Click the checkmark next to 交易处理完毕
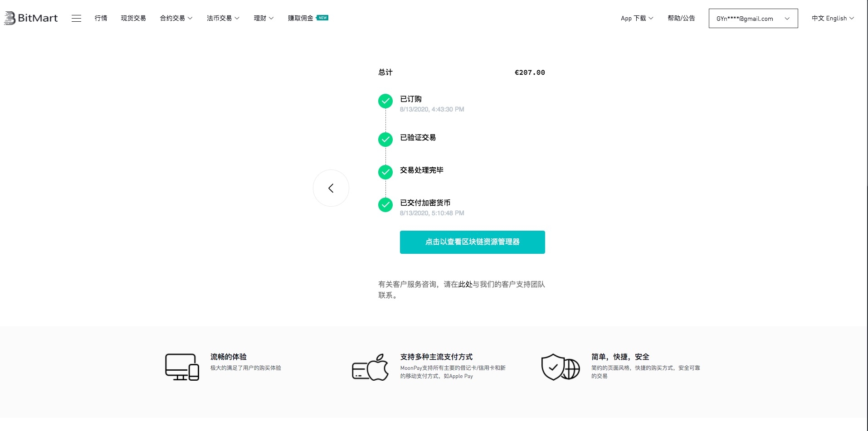Screen dimensions: 868x431 (x=385, y=172)
